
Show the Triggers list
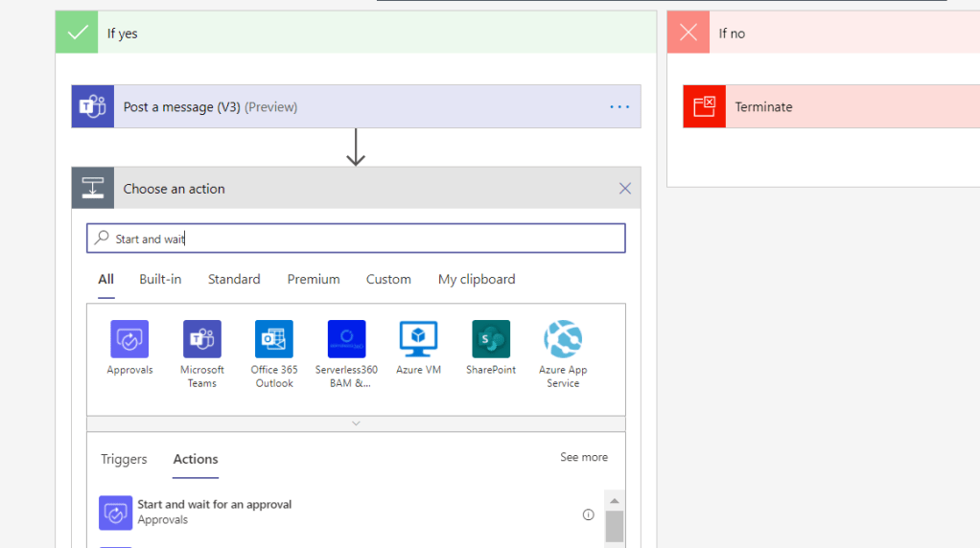(124, 460)
